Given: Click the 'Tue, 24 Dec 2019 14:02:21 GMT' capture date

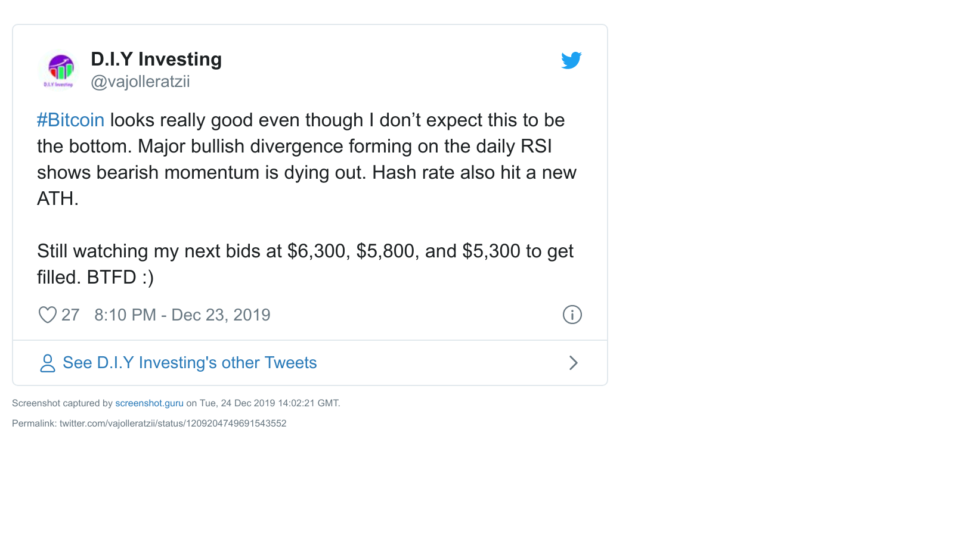Looking at the screenshot, I should point(270,403).
